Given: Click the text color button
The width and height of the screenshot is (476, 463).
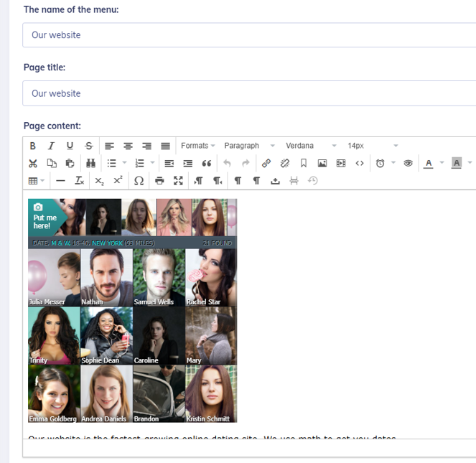Looking at the screenshot, I should point(429,164).
